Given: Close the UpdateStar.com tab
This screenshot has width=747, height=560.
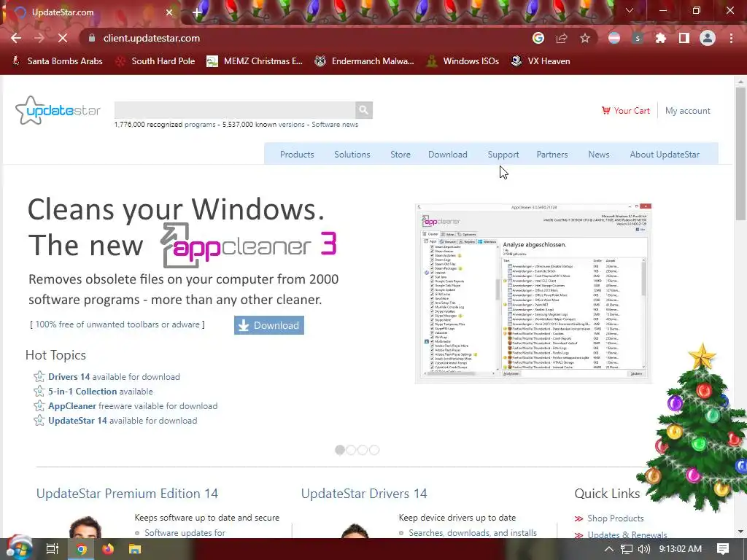Looking at the screenshot, I should click(x=169, y=12).
